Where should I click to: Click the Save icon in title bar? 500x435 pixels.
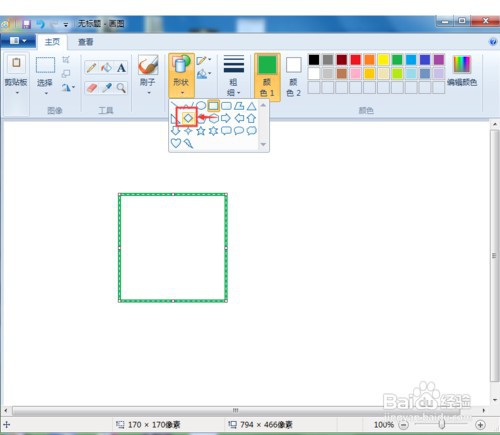pyautogui.click(x=26, y=24)
